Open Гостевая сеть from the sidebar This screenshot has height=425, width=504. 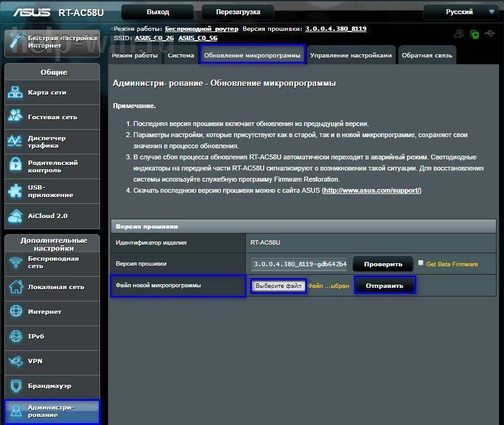tap(52, 117)
